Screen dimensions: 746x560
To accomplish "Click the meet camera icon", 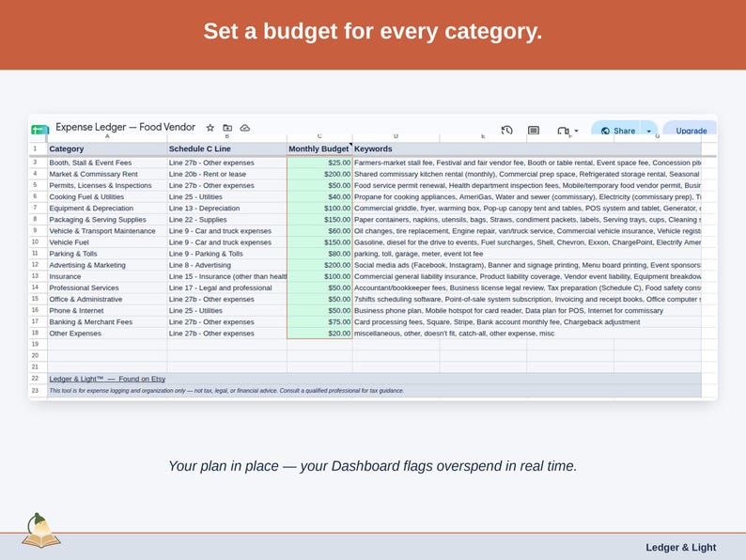I will pos(563,131).
